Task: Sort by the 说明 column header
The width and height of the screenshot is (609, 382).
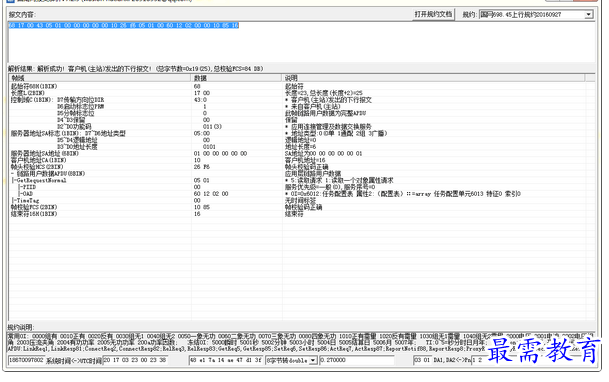Action: [x=433, y=78]
